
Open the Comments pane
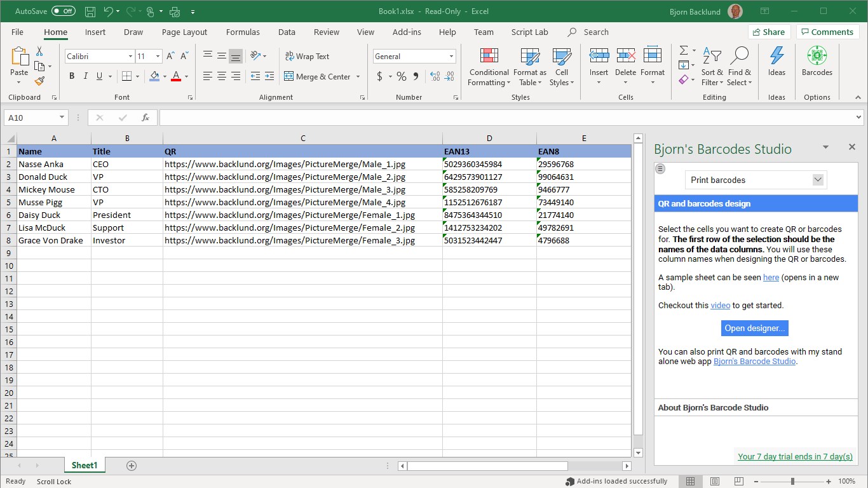828,32
